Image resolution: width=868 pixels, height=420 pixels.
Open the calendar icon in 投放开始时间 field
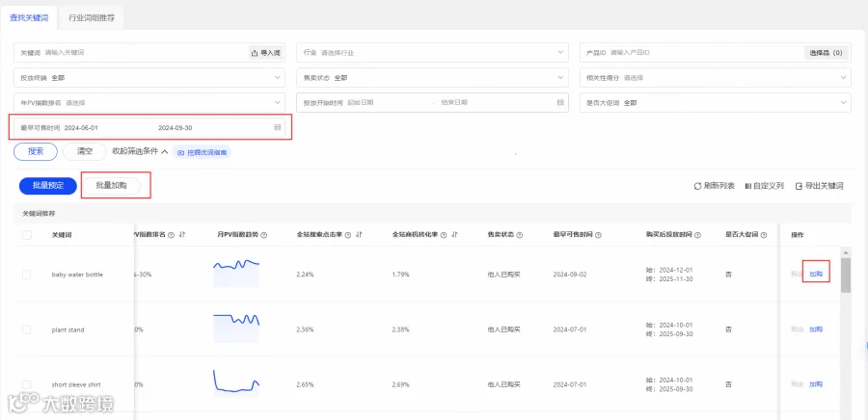(560, 103)
